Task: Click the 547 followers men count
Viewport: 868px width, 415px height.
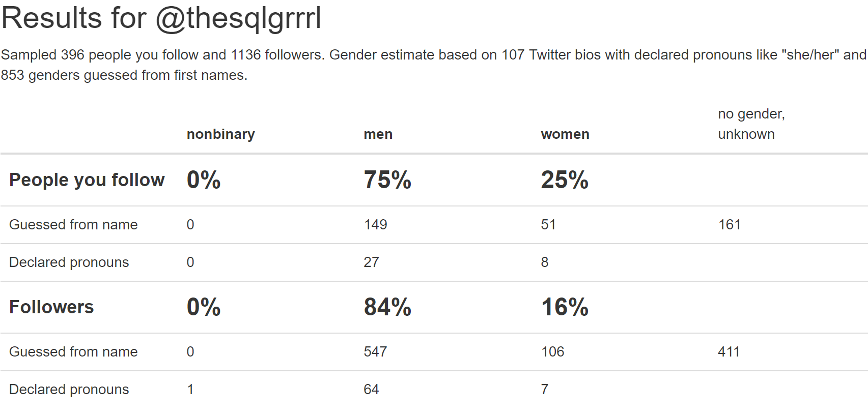Action: coord(376,352)
